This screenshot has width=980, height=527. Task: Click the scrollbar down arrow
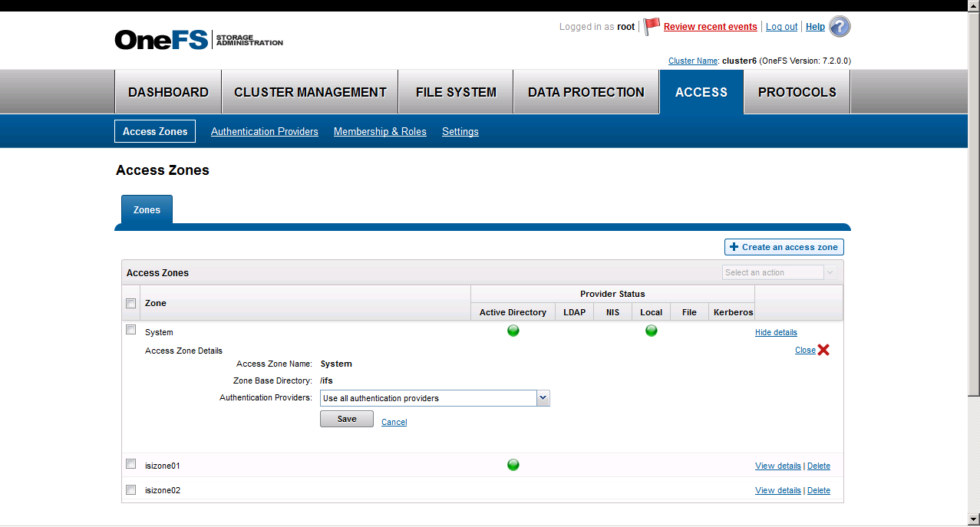click(974, 519)
